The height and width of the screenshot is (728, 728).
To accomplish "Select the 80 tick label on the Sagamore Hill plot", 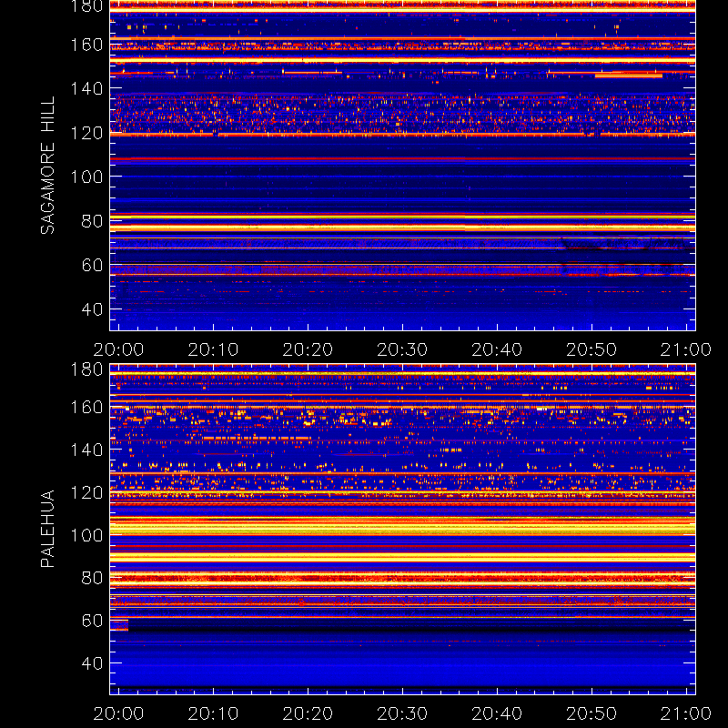I will click(x=92, y=221).
